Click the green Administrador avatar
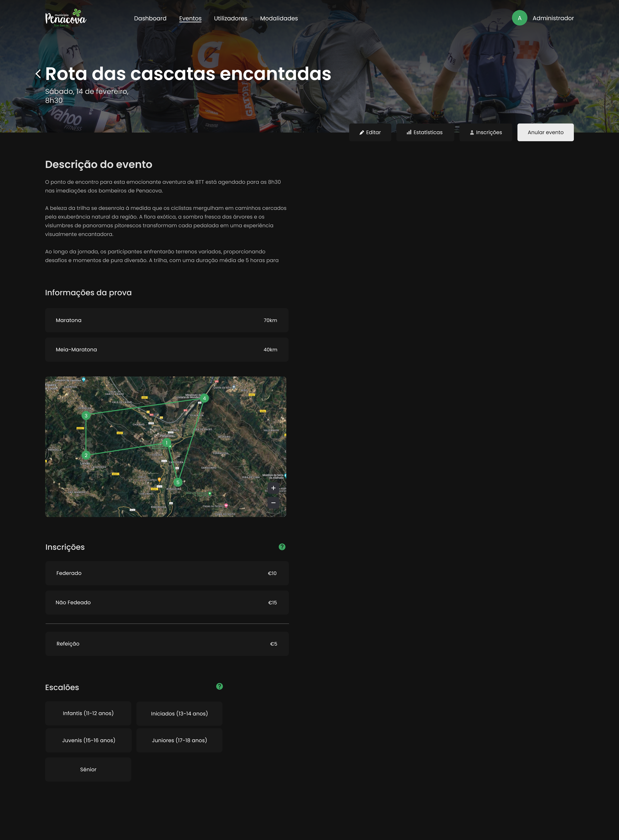The height and width of the screenshot is (840, 619). tap(519, 18)
